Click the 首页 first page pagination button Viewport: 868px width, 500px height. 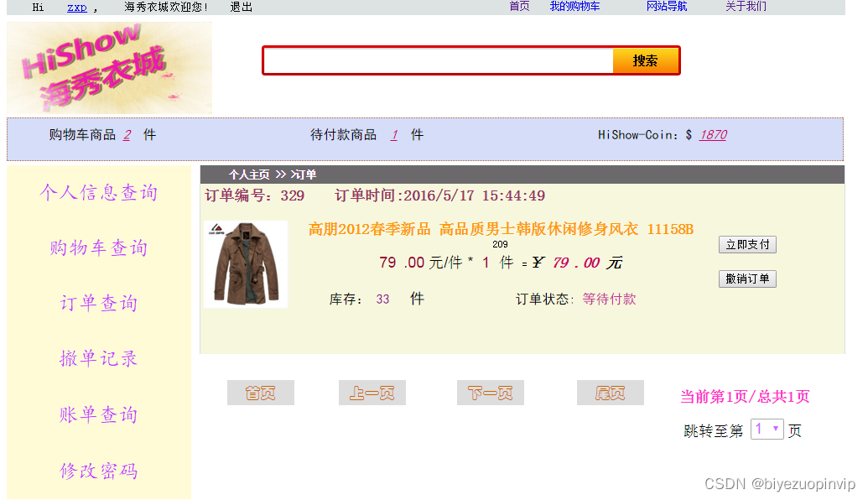click(260, 393)
